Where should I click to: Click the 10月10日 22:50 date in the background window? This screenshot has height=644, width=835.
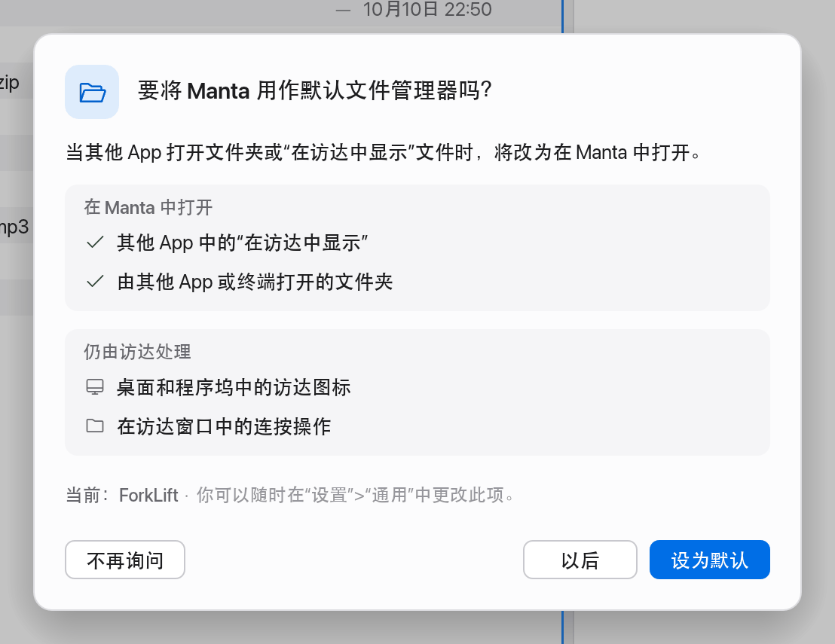[x=427, y=9]
